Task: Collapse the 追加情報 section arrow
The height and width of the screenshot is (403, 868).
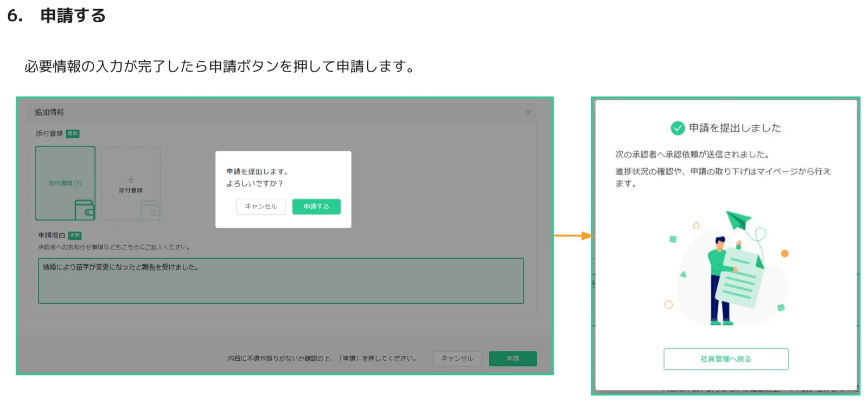Action: 528,112
